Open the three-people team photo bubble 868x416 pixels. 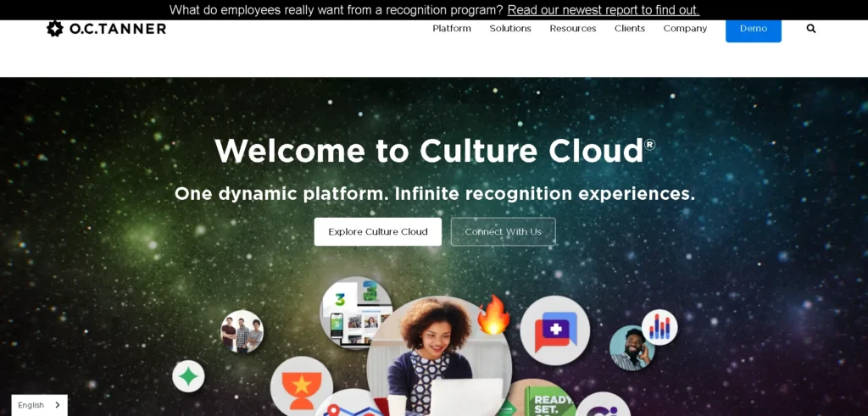242,331
